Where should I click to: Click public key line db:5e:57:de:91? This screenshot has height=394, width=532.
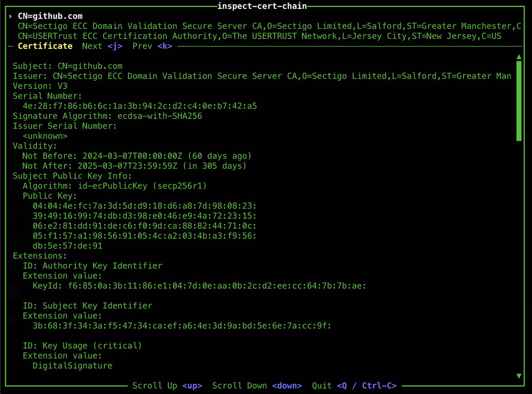pos(67,246)
